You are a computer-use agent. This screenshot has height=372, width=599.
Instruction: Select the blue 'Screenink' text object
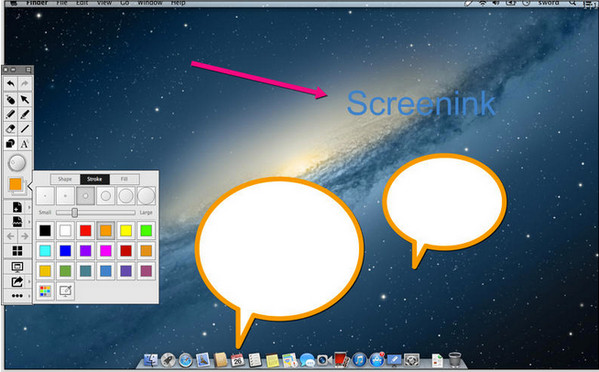(x=421, y=103)
